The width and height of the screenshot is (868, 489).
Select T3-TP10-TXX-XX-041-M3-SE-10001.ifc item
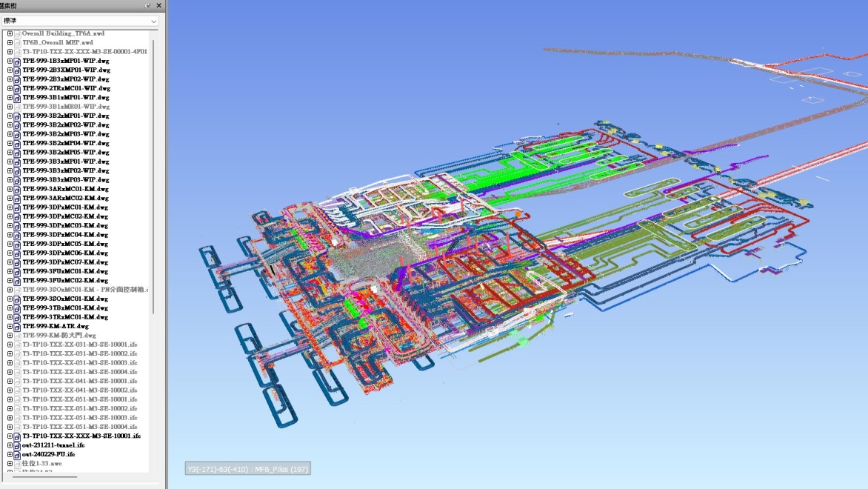pyautogui.click(x=79, y=381)
